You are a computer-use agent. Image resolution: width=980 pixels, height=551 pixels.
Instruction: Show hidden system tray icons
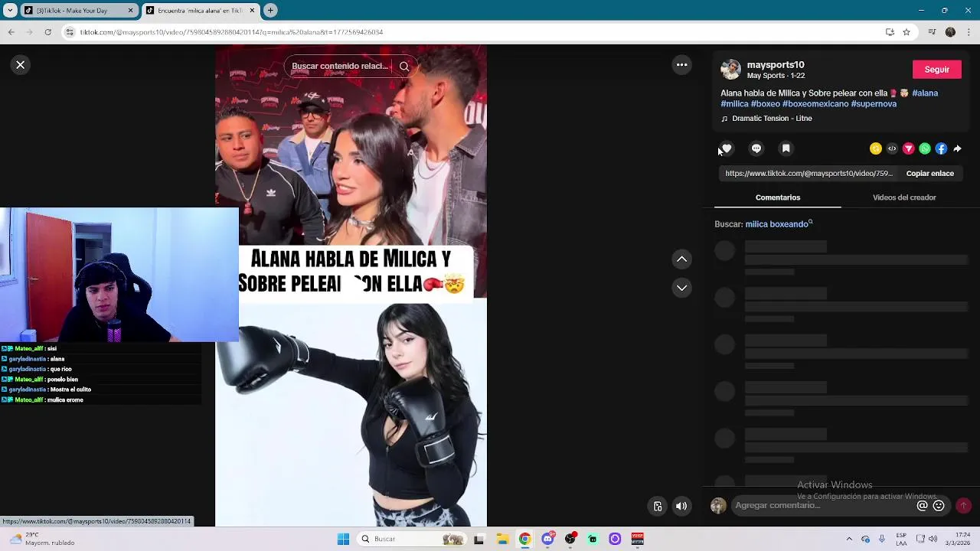[x=848, y=539]
